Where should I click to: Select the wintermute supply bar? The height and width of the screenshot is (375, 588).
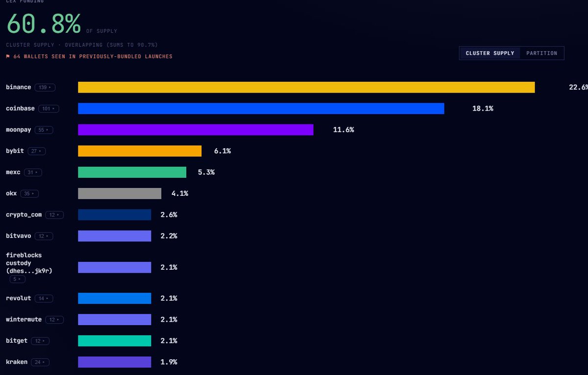click(x=115, y=320)
